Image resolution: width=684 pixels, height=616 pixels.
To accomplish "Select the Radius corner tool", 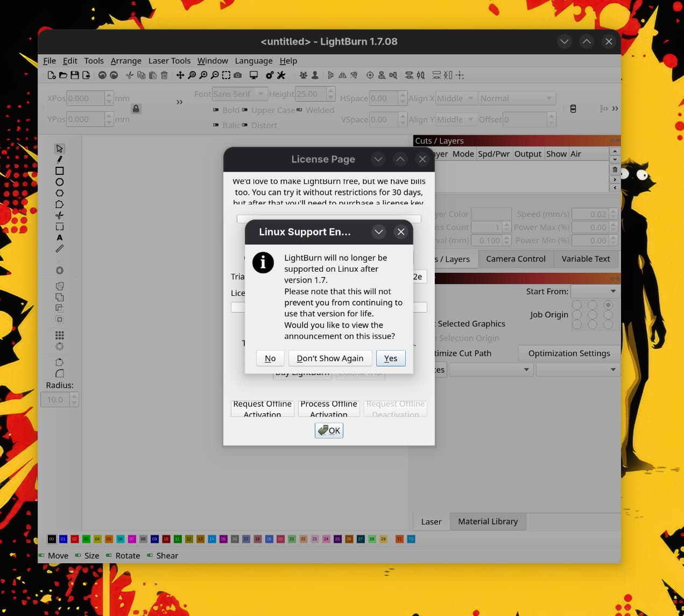I will (60, 373).
